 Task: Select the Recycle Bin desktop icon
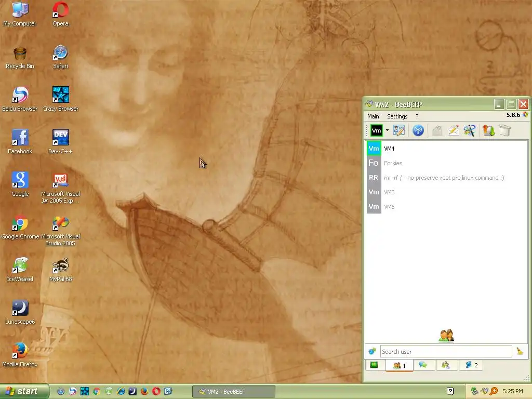(x=20, y=58)
